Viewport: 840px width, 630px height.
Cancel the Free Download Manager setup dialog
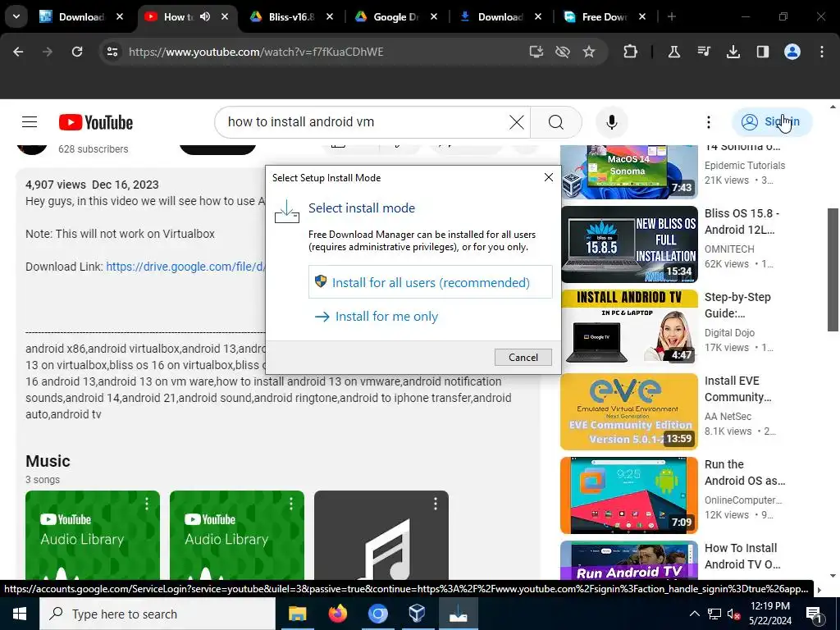click(523, 358)
